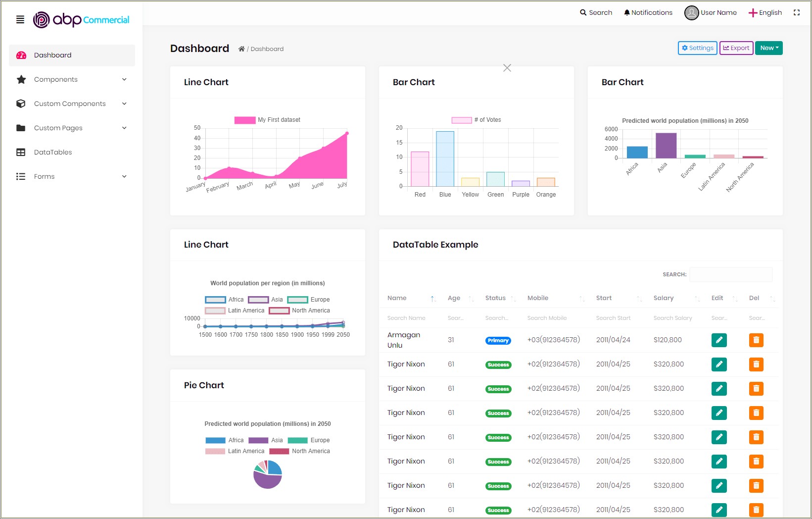Open the DataTables menu item
This screenshot has width=812, height=519.
click(x=72, y=153)
